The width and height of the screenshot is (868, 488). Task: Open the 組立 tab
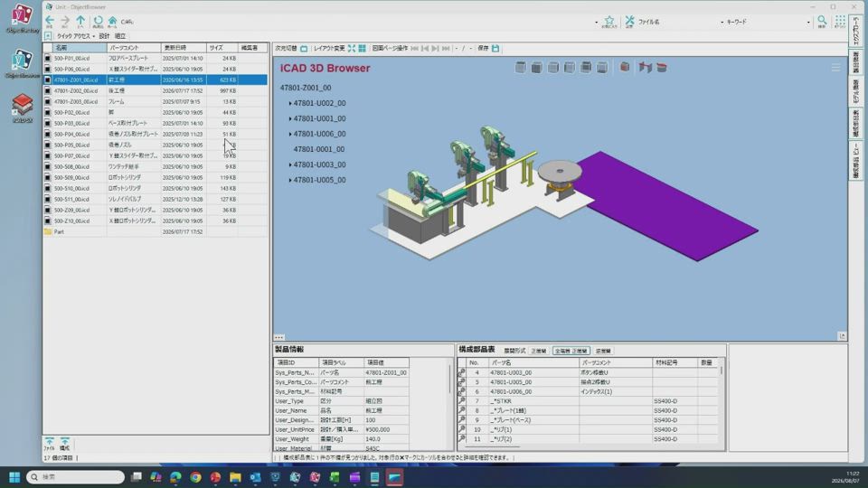point(120,36)
